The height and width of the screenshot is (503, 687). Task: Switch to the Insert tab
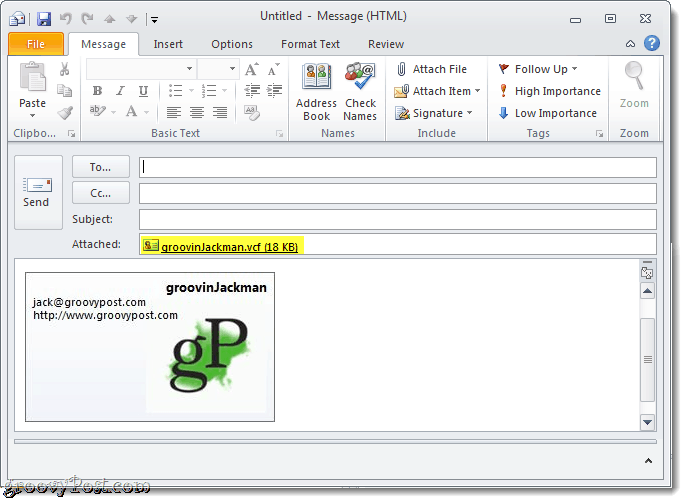coord(168,44)
